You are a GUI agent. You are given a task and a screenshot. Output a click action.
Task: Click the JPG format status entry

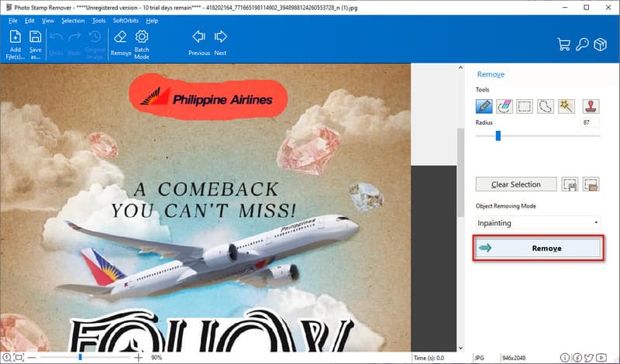click(x=479, y=358)
